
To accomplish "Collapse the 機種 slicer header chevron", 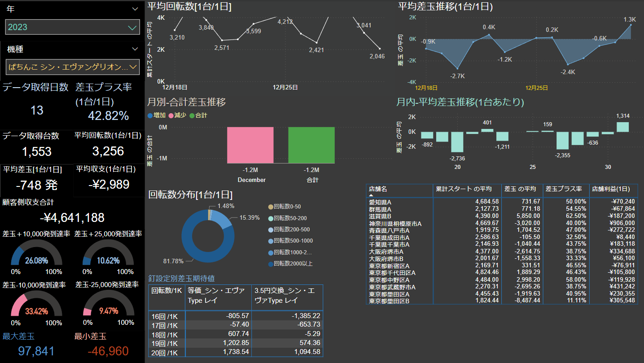I will click(135, 49).
